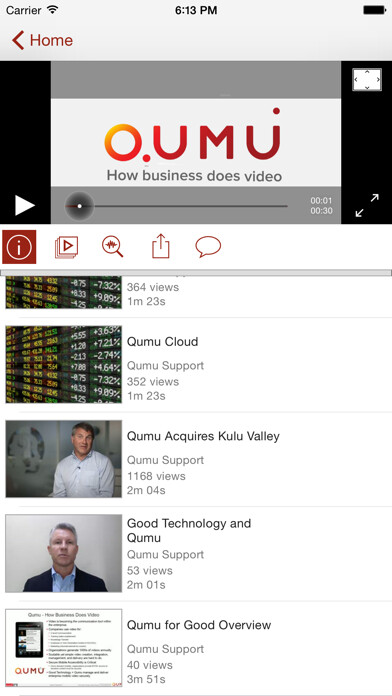Open the related videos playlist icon

tap(66, 247)
